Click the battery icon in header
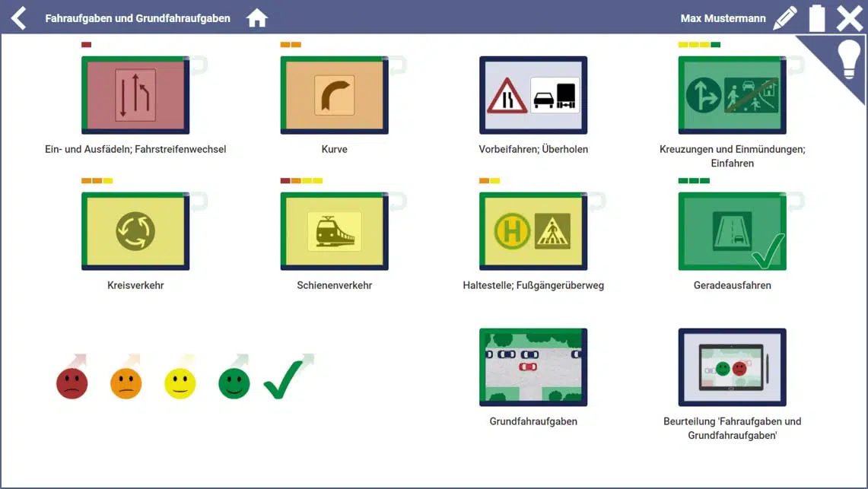The width and height of the screenshot is (868, 489). [x=816, y=17]
